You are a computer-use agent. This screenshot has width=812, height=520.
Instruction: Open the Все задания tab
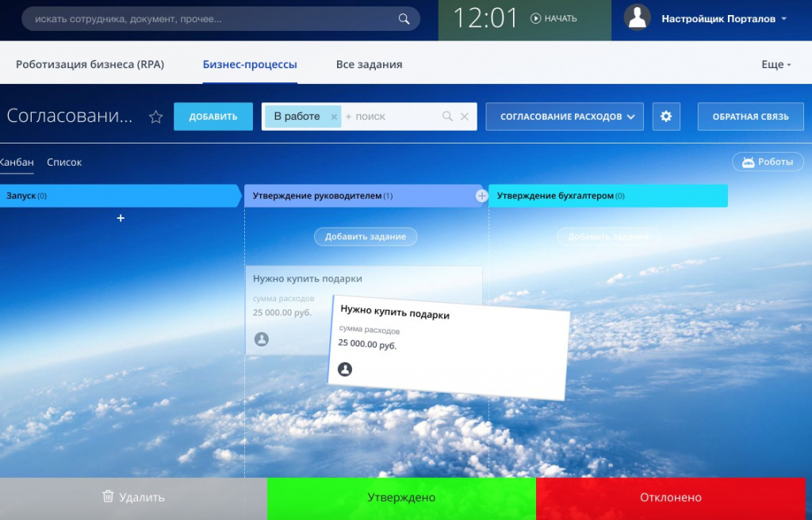pos(369,64)
